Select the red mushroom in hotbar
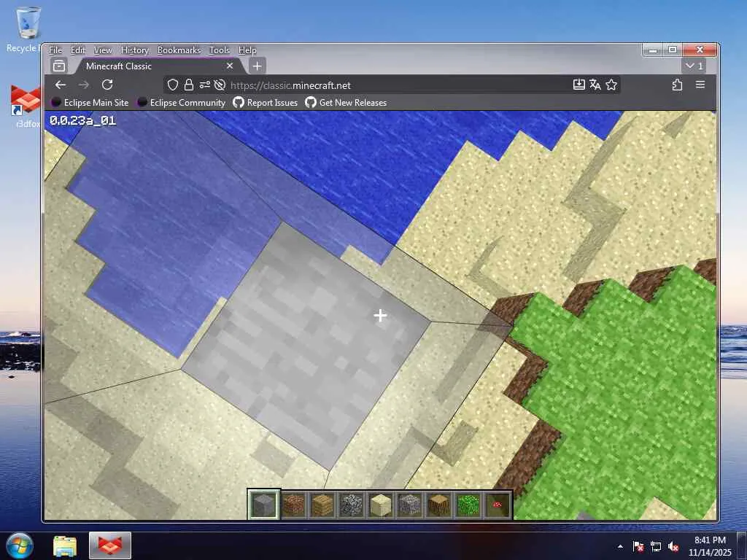747x560 pixels. (x=497, y=505)
